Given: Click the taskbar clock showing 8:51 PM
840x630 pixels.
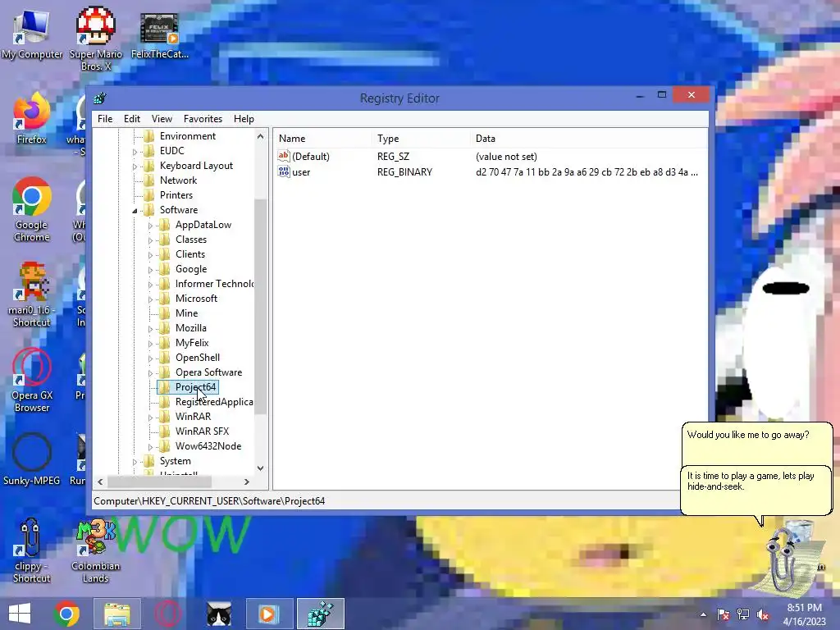Looking at the screenshot, I should coord(804,614).
